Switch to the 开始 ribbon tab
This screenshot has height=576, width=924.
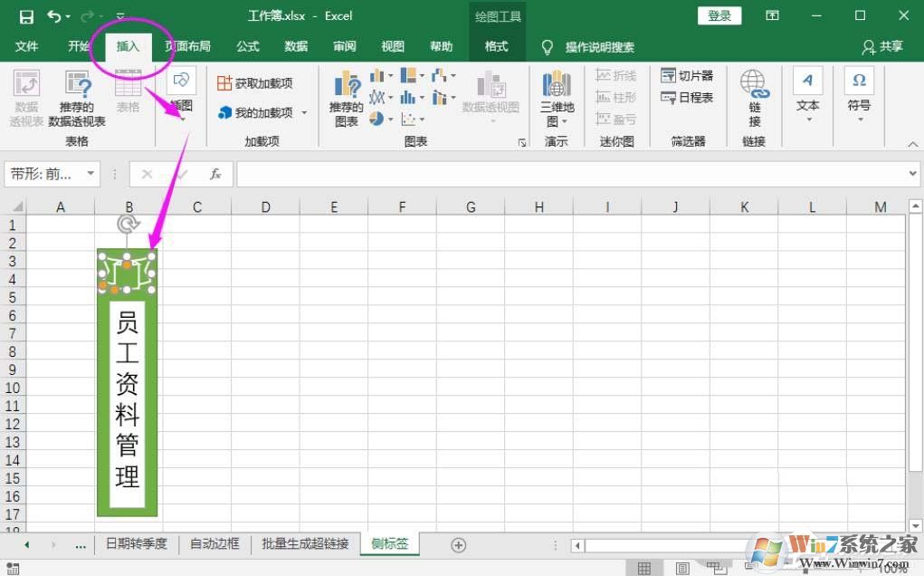78,47
